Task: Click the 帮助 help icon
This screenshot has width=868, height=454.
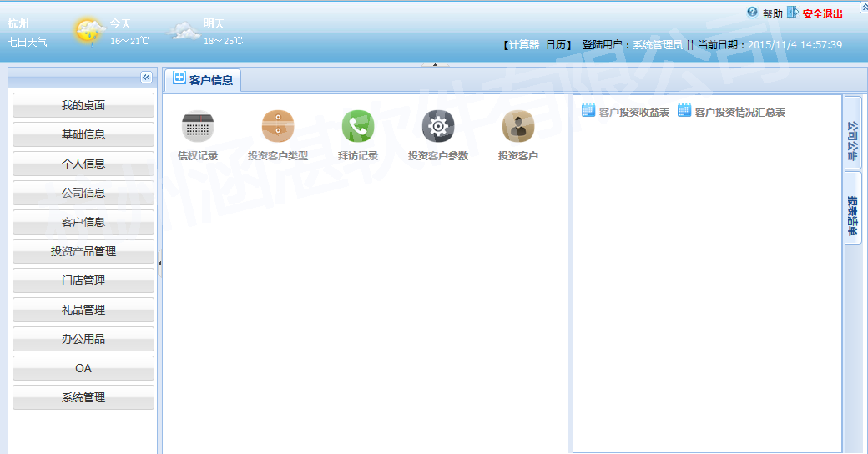Action: click(x=752, y=13)
